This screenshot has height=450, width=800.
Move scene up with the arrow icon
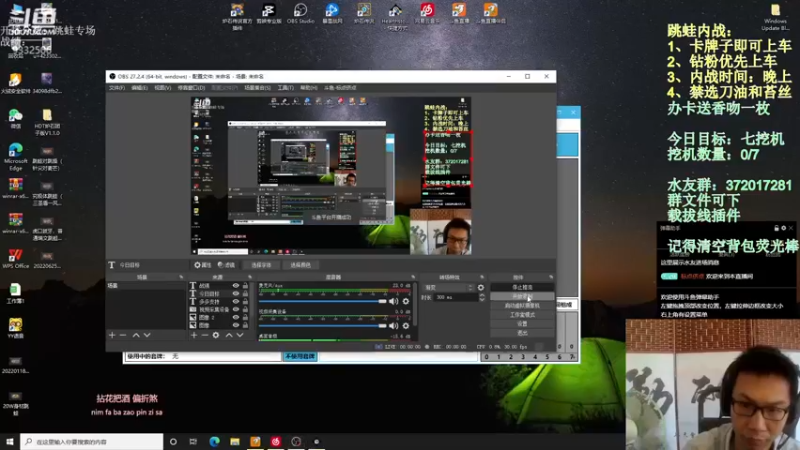136,335
